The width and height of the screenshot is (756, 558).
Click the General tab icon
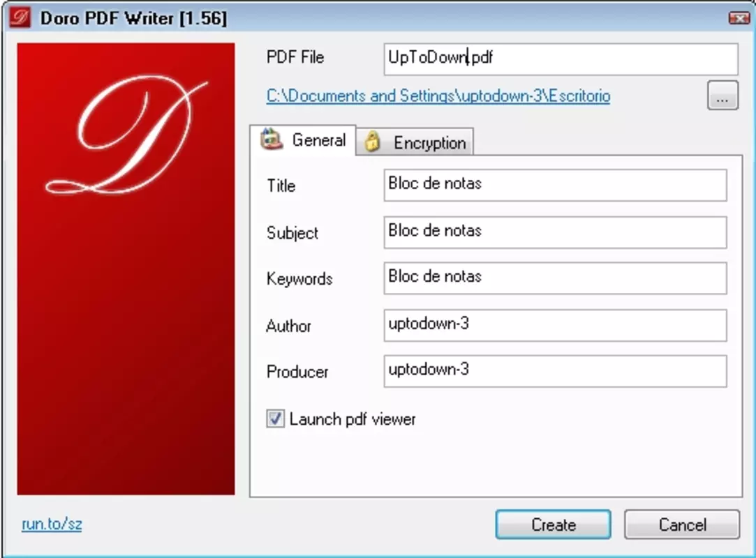click(272, 139)
